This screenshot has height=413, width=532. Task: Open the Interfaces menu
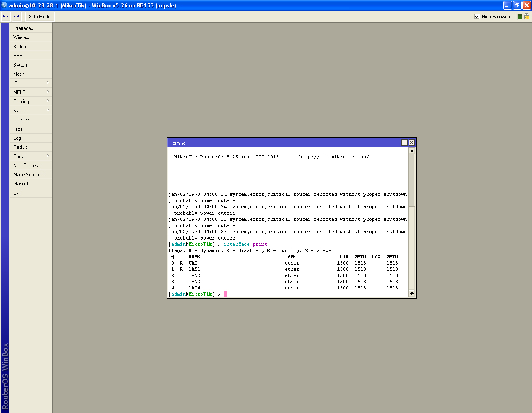[x=31, y=28]
